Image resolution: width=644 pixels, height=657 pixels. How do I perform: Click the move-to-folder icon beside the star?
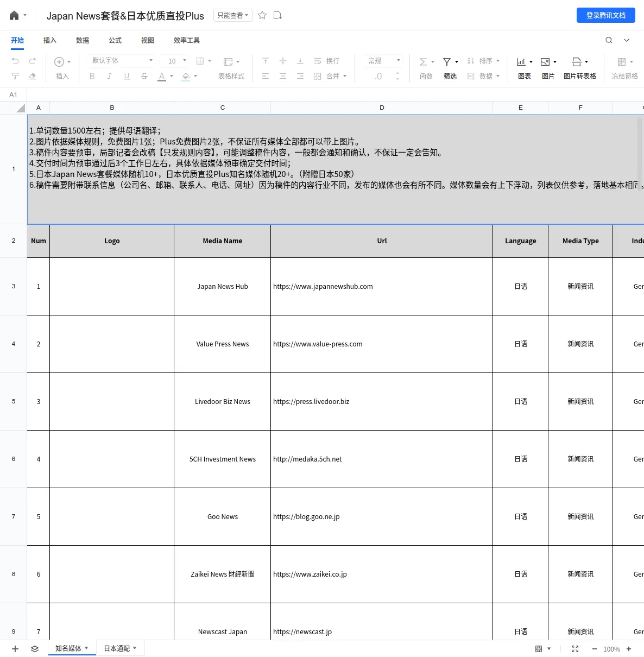coord(277,15)
